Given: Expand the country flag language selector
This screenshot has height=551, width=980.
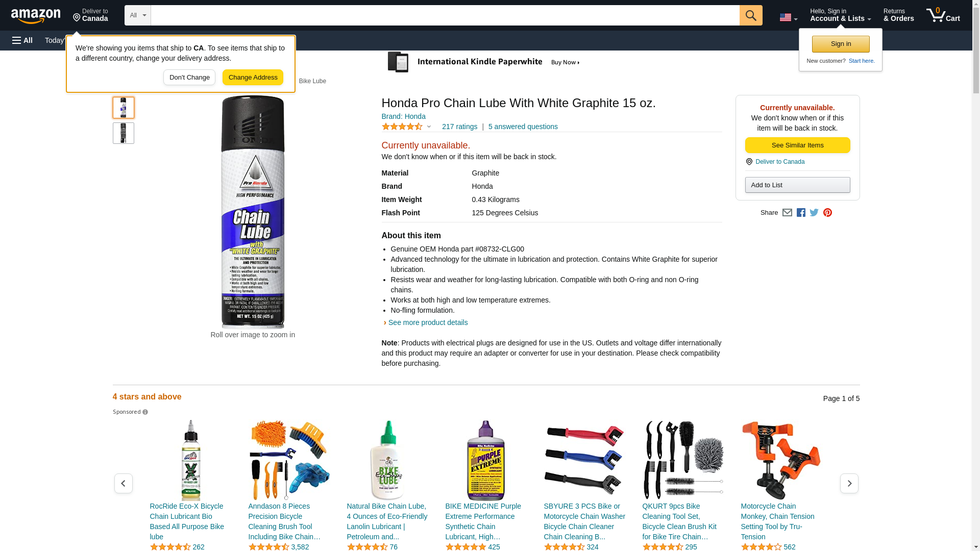Looking at the screenshot, I should 789,17.
